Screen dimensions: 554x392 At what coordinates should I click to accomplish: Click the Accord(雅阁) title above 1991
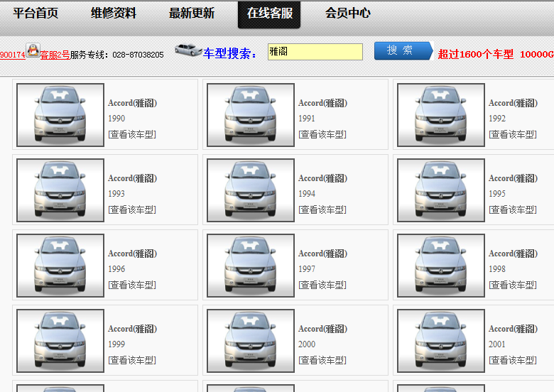(323, 103)
